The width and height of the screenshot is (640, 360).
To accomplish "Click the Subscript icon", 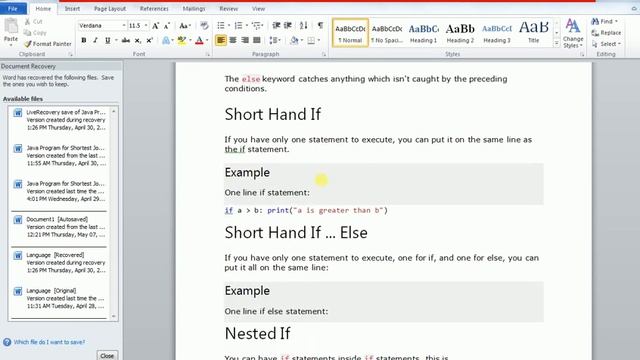I will (138, 40).
